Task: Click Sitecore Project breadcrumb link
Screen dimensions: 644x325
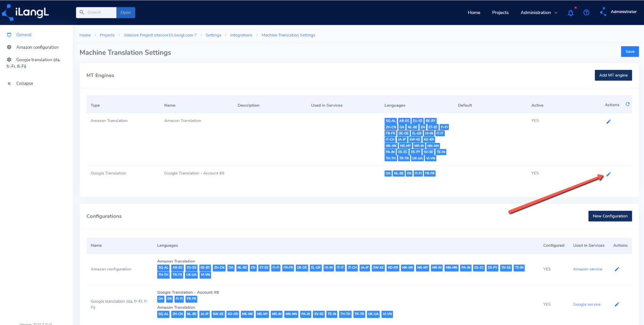Action: (160, 35)
